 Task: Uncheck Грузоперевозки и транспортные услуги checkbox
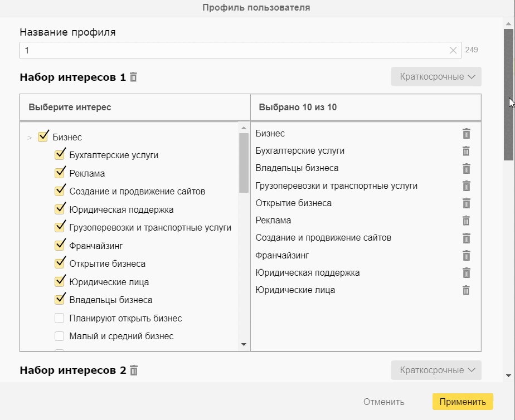point(60,227)
